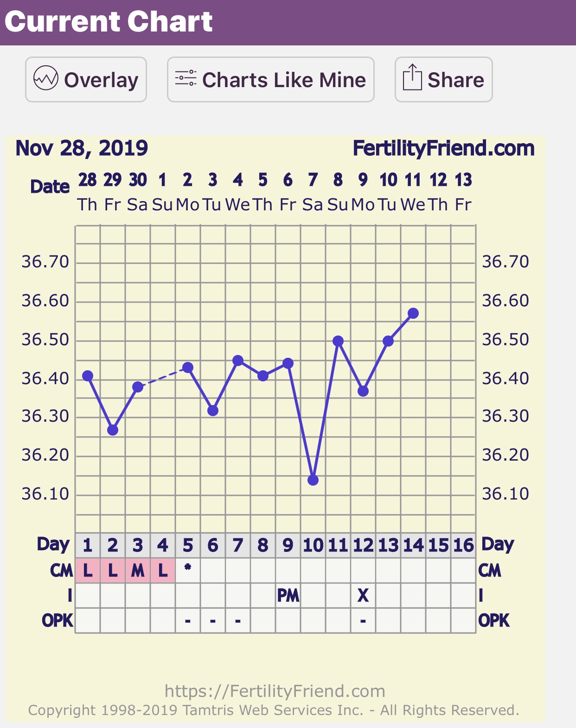Viewport: 576px width, 728px height.
Task: Click the FertilityFriend.com chart title
Action: tap(443, 148)
